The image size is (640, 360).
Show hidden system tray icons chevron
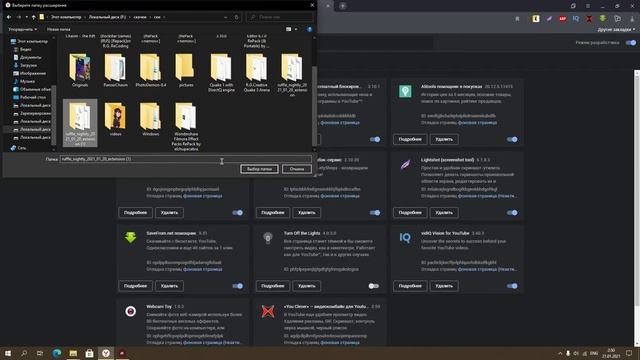pyautogui.click(x=560, y=353)
